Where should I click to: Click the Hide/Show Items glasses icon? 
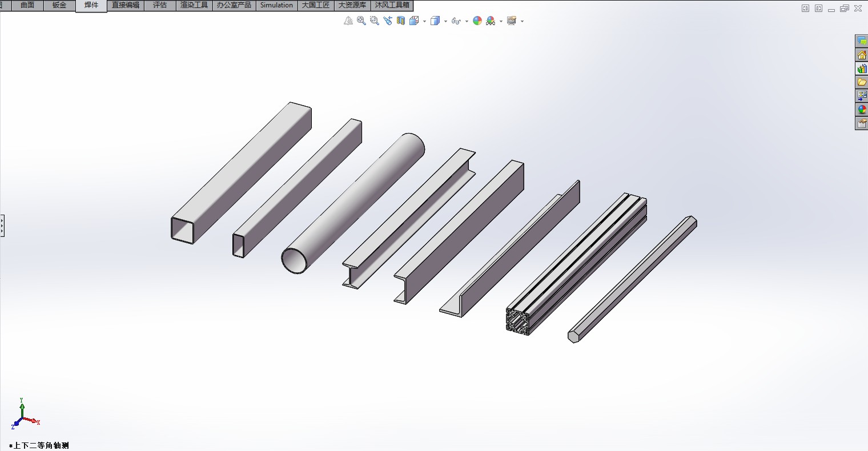click(x=456, y=21)
